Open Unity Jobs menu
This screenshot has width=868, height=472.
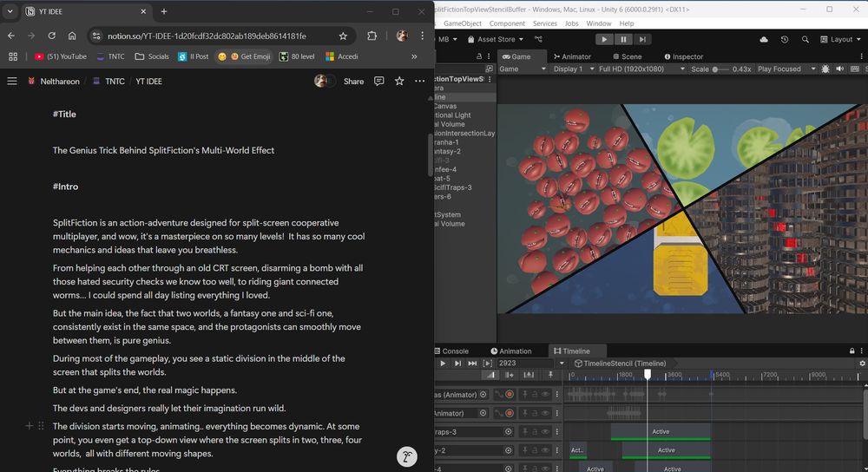[x=571, y=23]
